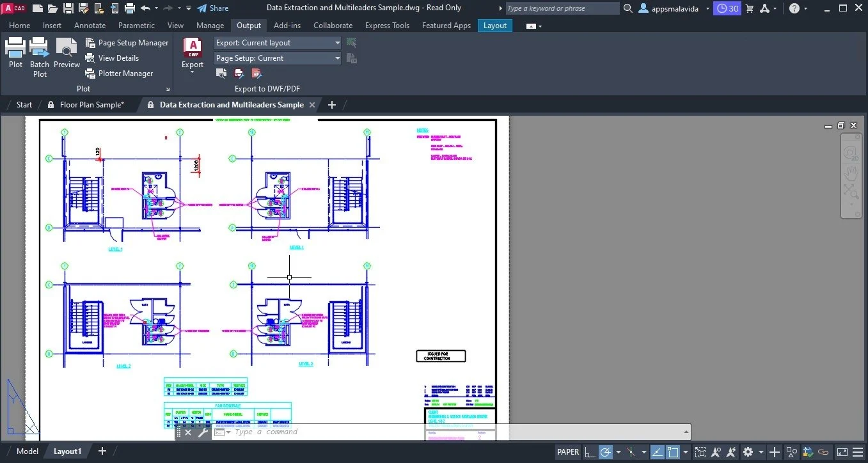Open the Annotate ribbon tab
Image resolution: width=868 pixels, height=463 pixels.
[90, 26]
